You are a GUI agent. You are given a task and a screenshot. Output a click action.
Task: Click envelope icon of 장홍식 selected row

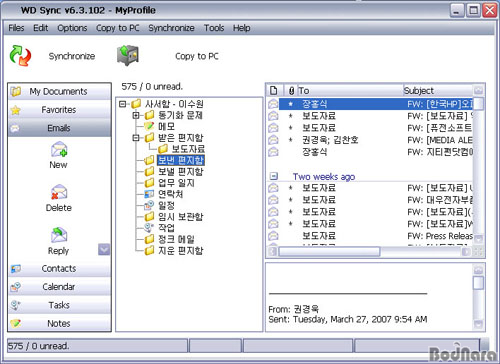273,104
